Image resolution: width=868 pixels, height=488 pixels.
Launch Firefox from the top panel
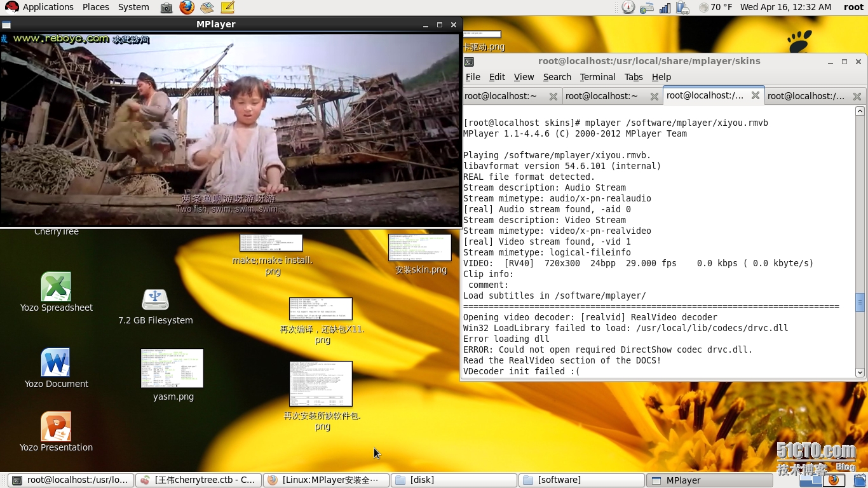[x=187, y=7]
